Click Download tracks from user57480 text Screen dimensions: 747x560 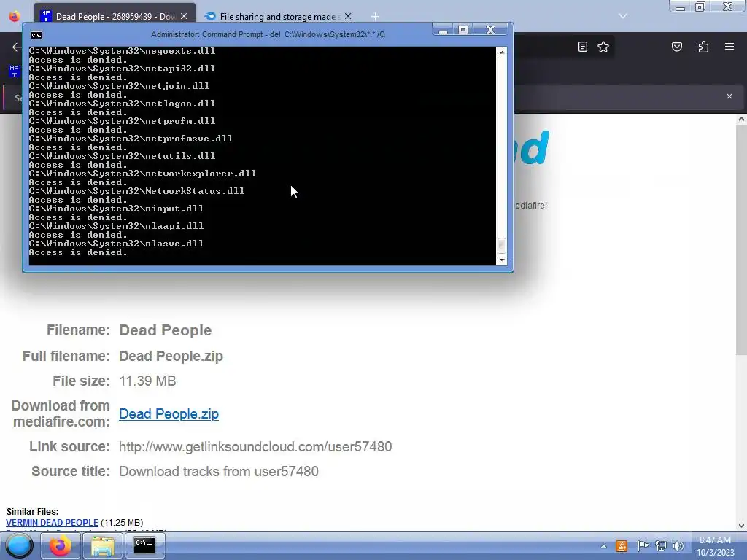pyautogui.click(x=219, y=472)
